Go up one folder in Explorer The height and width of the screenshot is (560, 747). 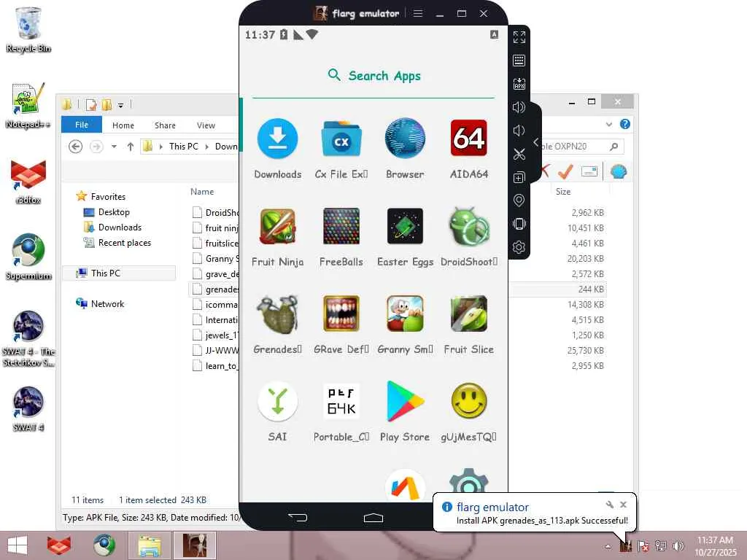130,146
